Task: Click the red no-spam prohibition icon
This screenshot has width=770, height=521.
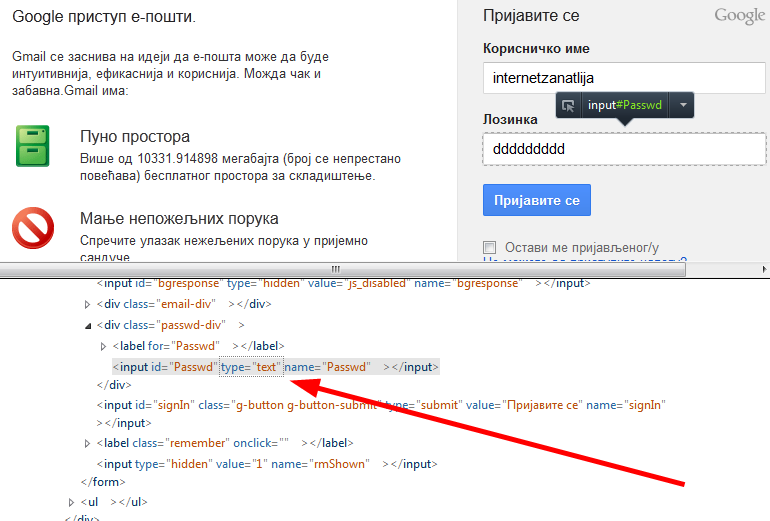Action: click(33, 228)
